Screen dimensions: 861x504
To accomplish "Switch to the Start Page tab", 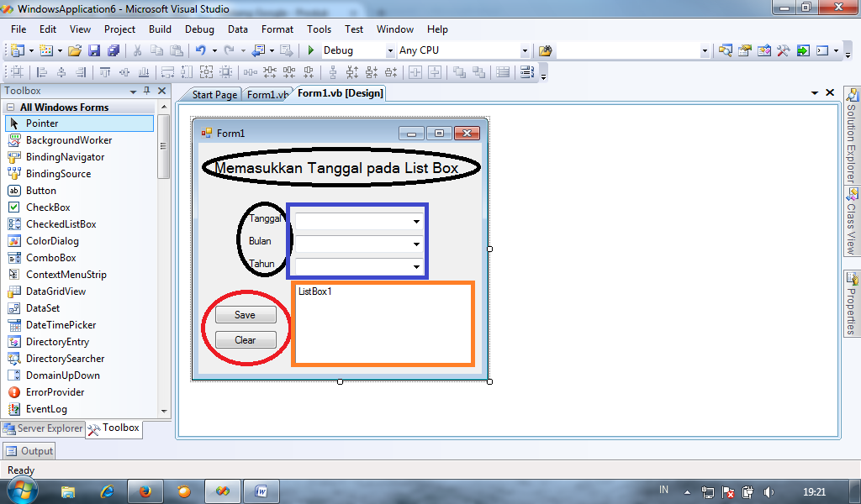I will 214,94.
